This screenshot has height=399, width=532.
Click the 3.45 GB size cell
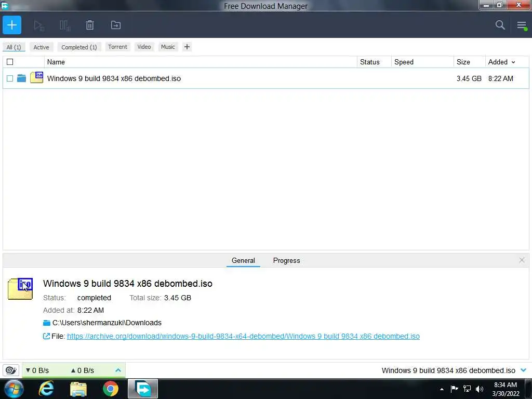tap(469, 79)
